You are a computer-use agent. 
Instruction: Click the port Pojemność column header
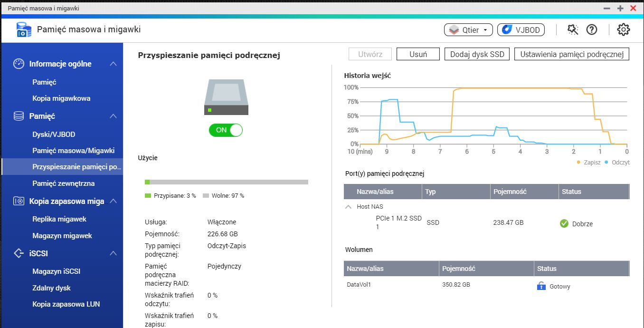(524, 192)
